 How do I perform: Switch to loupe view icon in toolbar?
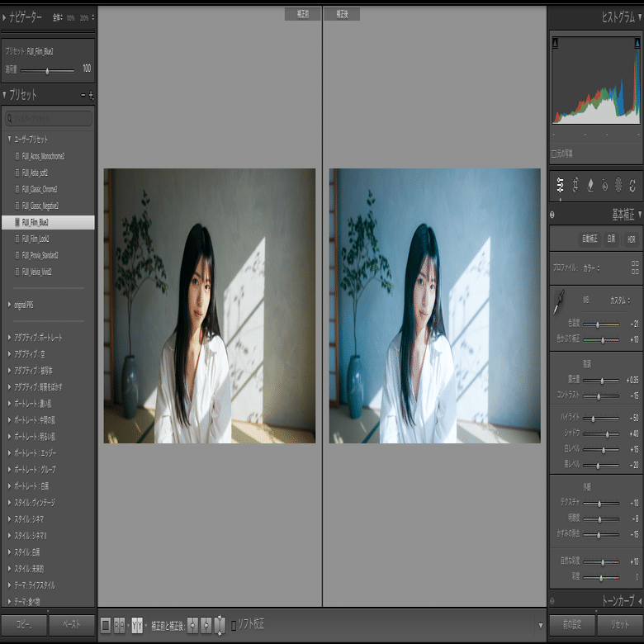click(x=106, y=626)
